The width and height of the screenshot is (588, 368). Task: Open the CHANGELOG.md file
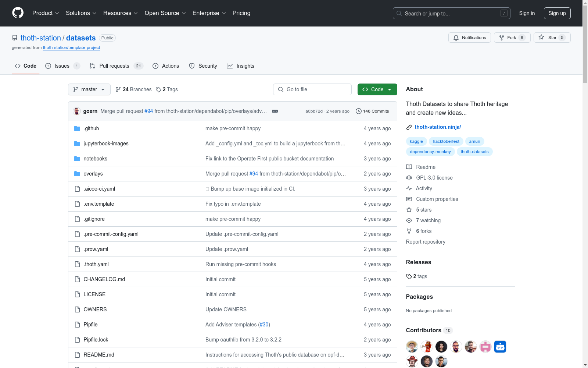(104, 279)
